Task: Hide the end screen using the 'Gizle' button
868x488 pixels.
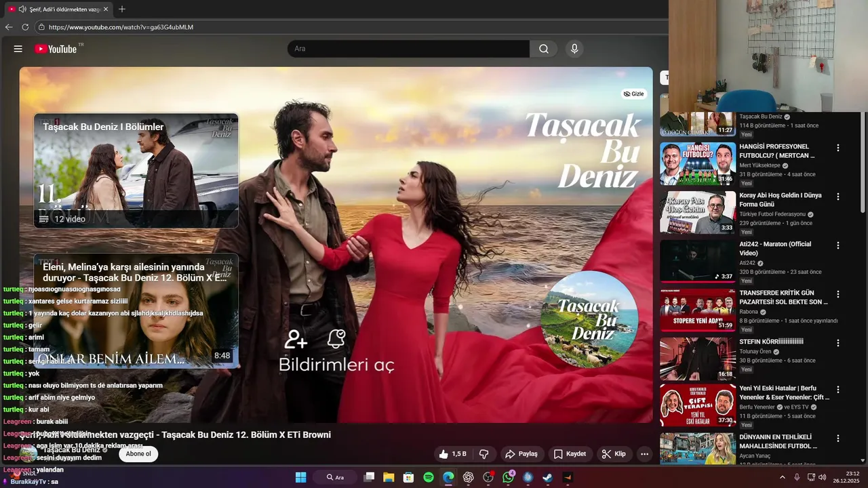Action: [x=633, y=94]
